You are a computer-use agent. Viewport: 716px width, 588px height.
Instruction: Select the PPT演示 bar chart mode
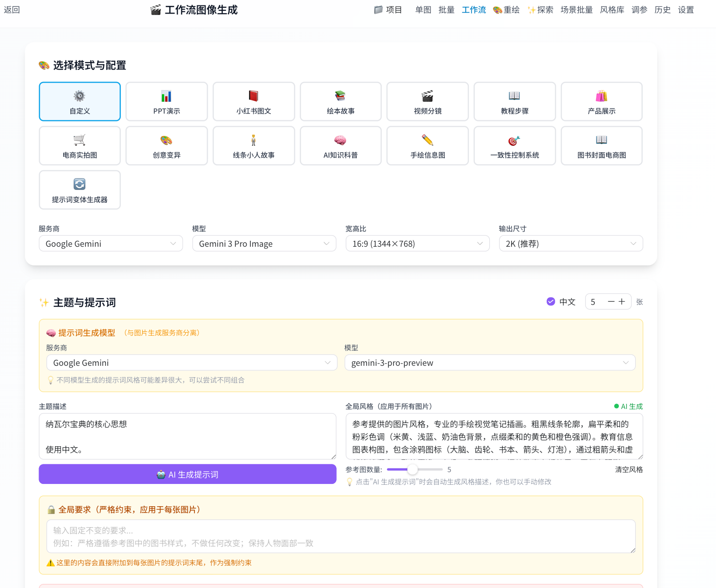[x=166, y=102]
